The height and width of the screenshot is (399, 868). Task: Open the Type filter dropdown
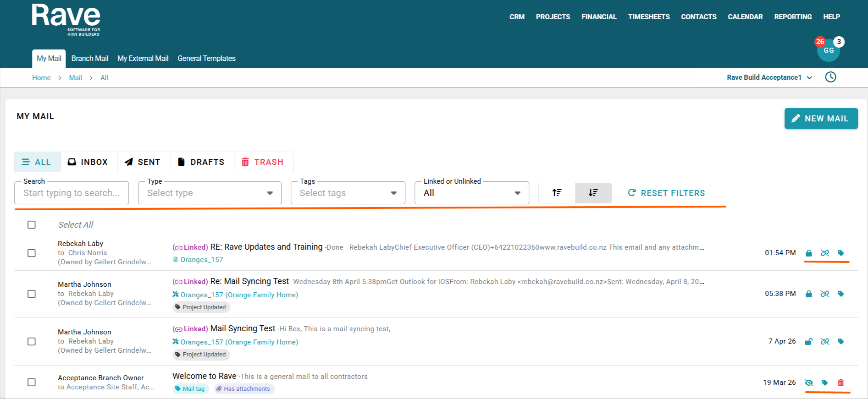click(210, 193)
